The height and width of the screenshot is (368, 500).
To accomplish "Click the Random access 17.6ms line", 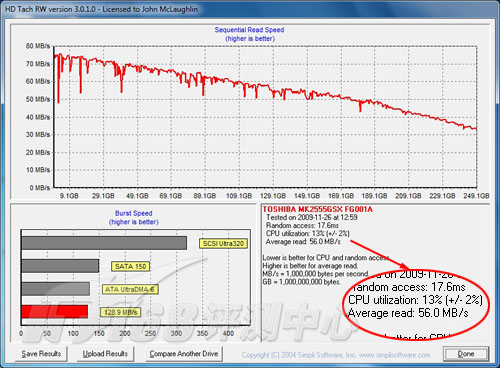I will coord(302,225).
